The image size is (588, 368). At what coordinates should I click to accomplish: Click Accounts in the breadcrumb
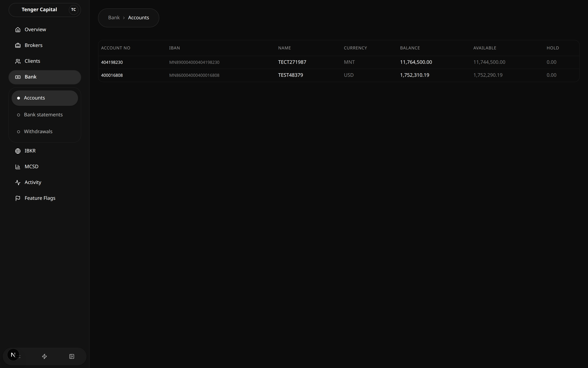(x=138, y=18)
